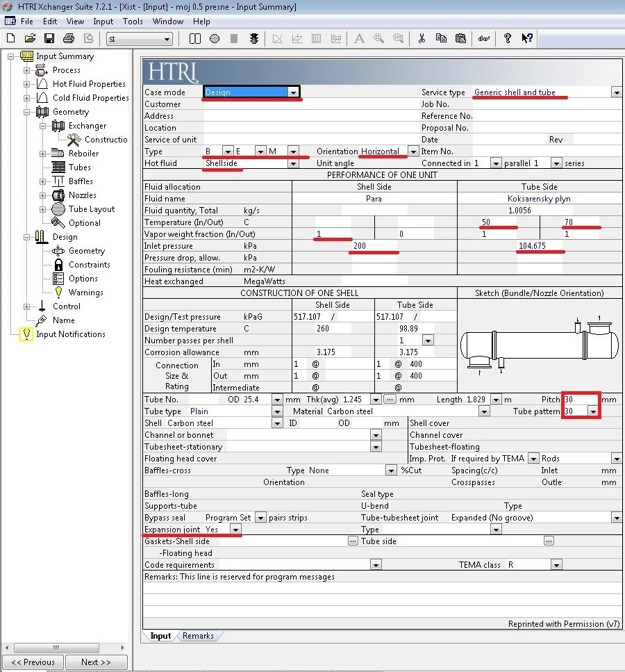Image resolution: width=625 pixels, height=672 pixels.
Task: Collapse the Design tree node
Action: (x=26, y=237)
